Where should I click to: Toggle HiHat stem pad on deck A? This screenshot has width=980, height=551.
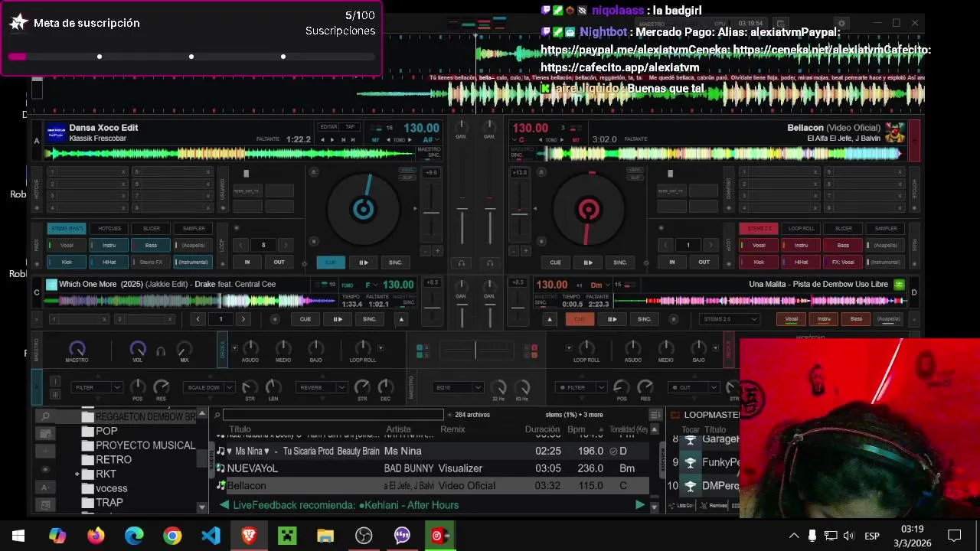pos(109,262)
